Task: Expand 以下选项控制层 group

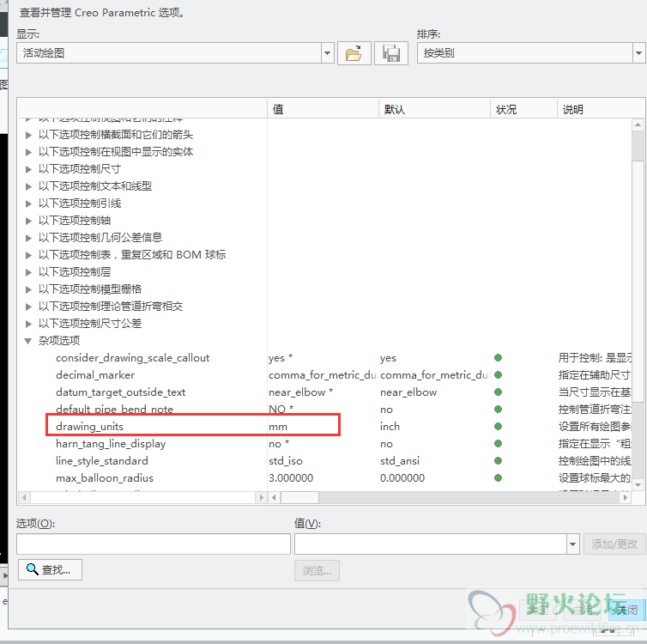Action: [28, 272]
